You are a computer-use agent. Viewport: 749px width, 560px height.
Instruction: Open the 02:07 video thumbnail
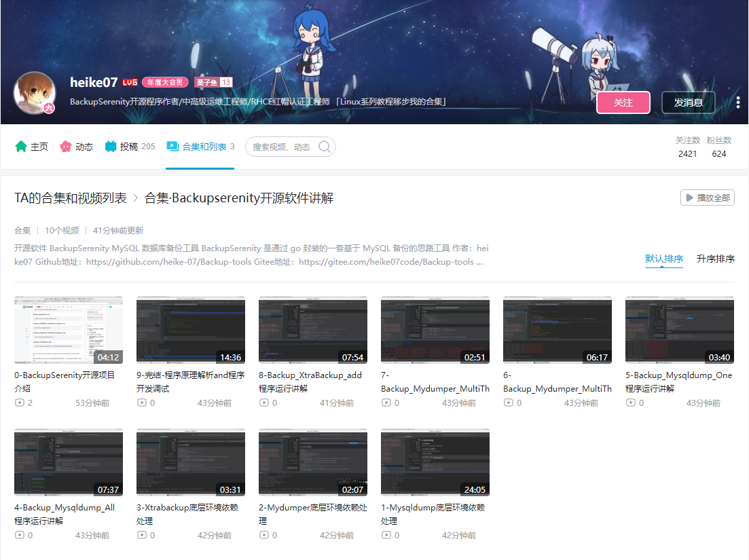click(313, 462)
